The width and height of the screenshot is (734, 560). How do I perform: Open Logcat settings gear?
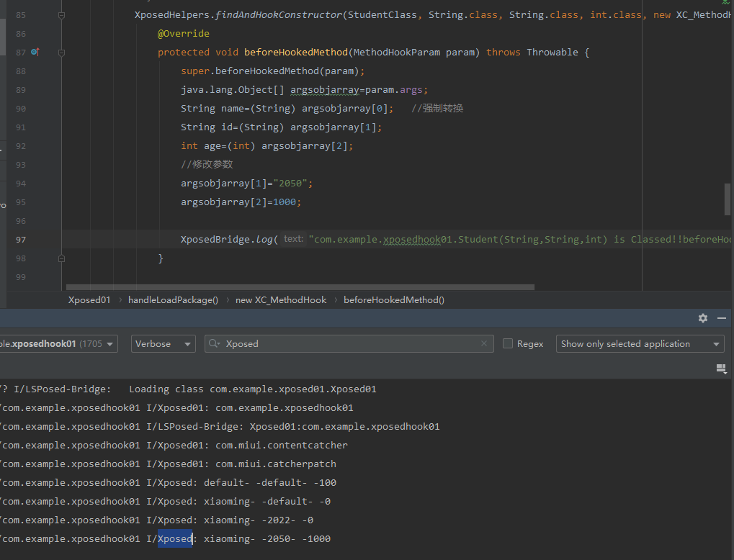(x=702, y=318)
